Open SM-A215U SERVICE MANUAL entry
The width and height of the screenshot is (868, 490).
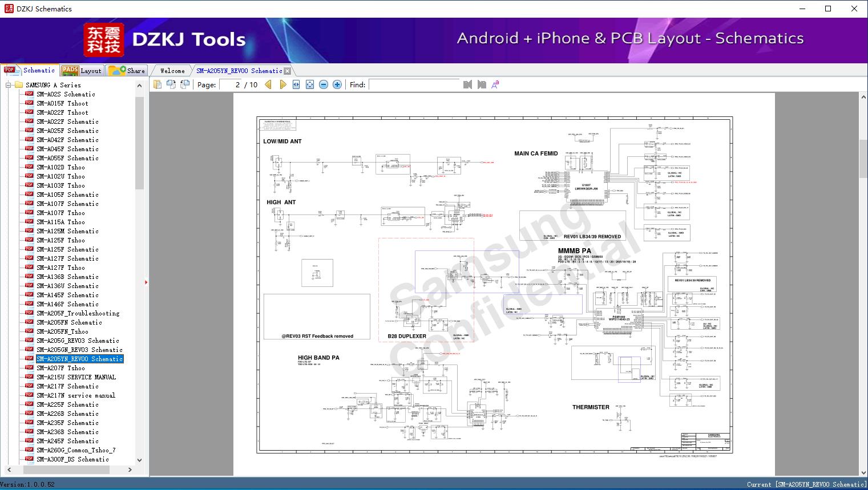coord(76,377)
